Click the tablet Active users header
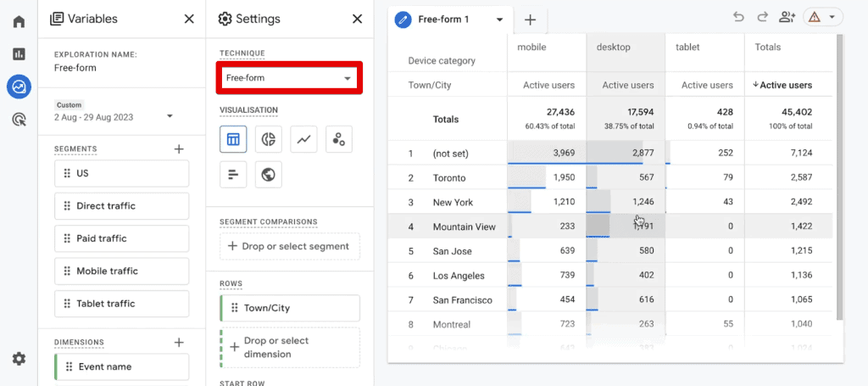Image resolution: width=868 pixels, height=386 pixels. click(x=707, y=86)
